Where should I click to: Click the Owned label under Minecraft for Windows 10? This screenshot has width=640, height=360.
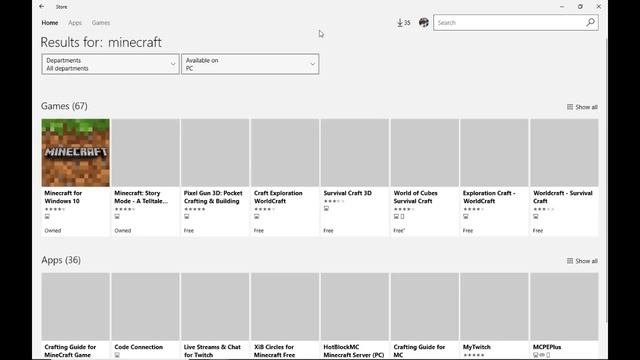tap(53, 231)
